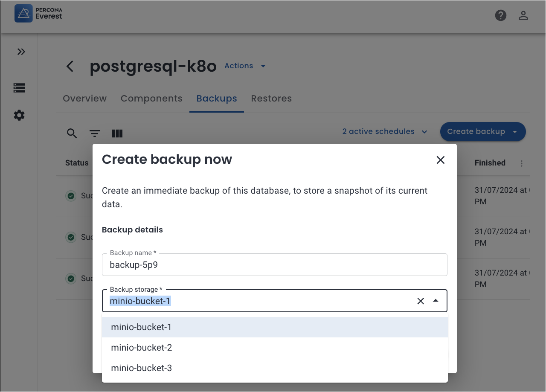The width and height of the screenshot is (546, 392).
Task: Open the databases list sidebar icon
Action: click(x=19, y=88)
